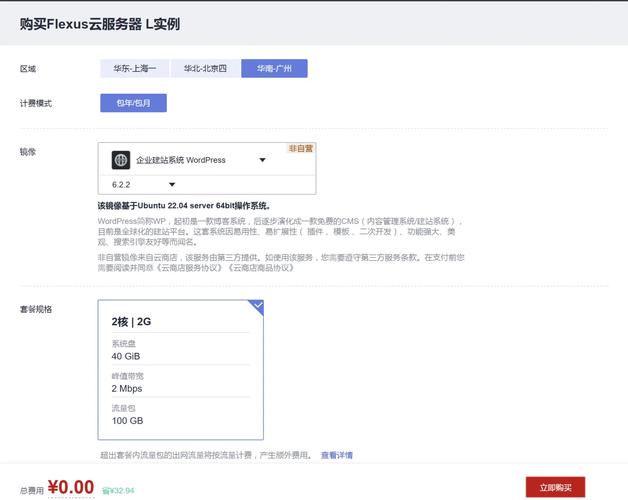628x500 pixels.
Task: Click the 2 Mbps bandwidth value
Action: (127, 389)
